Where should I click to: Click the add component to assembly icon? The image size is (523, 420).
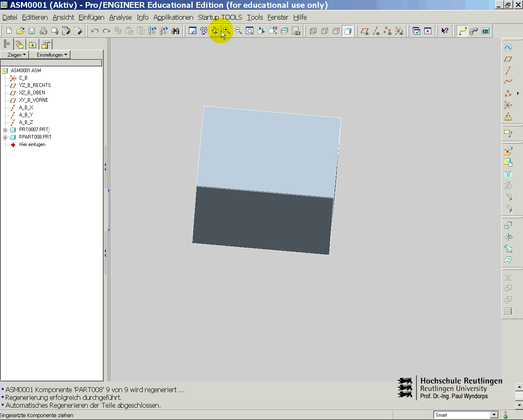tap(508, 151)
